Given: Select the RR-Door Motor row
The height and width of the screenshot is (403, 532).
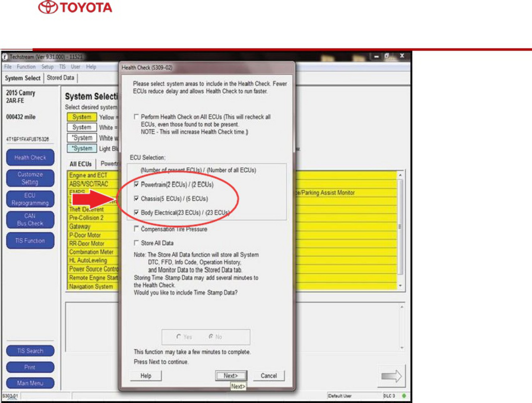Looking at the screenshot, I should tap(93, 243).
